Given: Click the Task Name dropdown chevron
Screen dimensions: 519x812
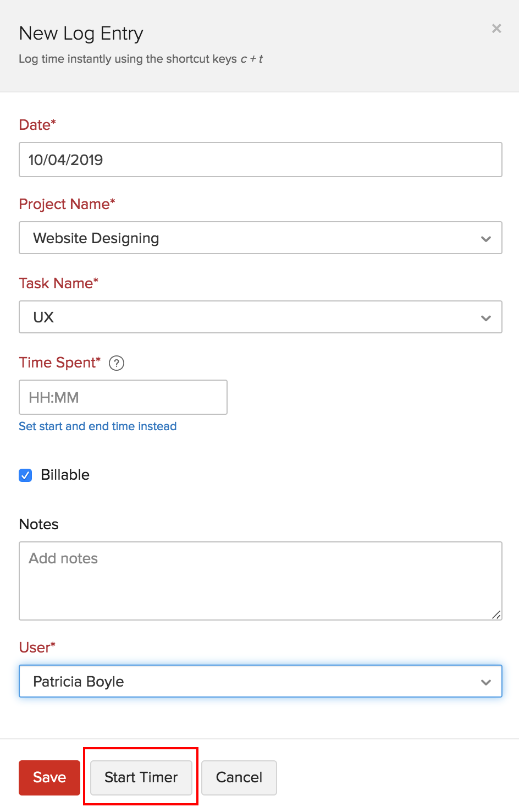Looking at the screenshot, I should tap(485, 317).
